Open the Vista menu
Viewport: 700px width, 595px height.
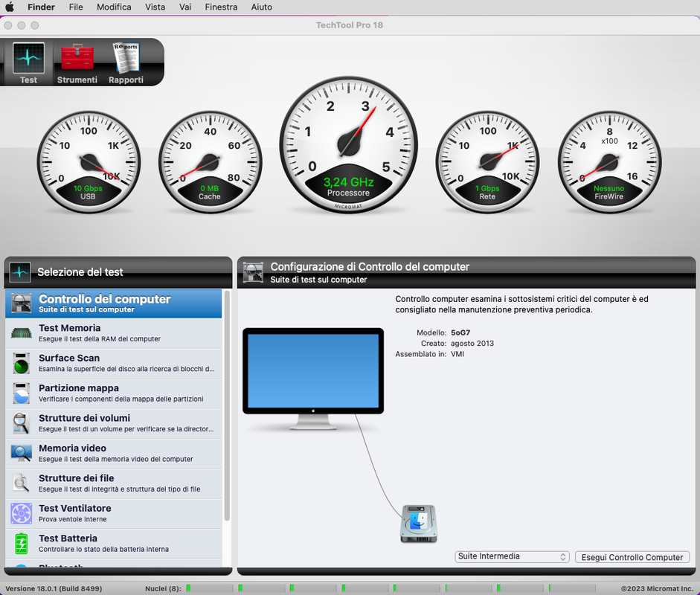pyautogui.click(x=155, y=7)
